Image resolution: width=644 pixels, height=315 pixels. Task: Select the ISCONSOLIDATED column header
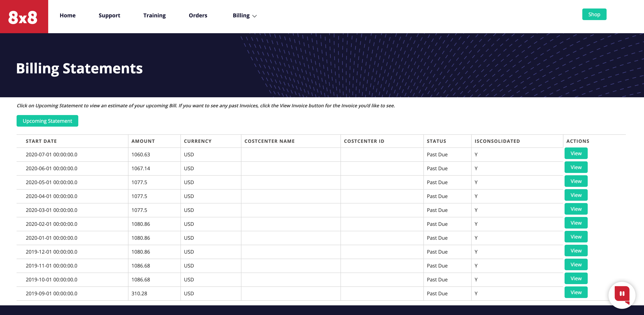pos(497,141)
